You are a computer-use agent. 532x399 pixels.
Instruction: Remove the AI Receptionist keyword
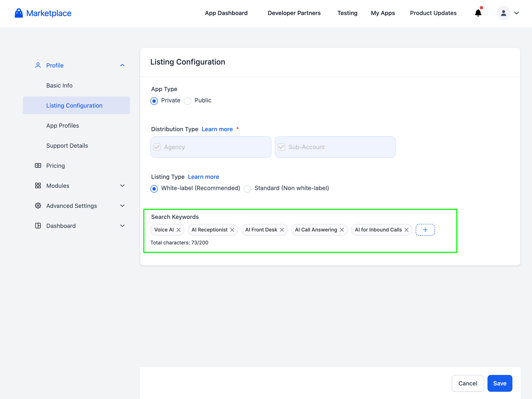pos(232,230)
